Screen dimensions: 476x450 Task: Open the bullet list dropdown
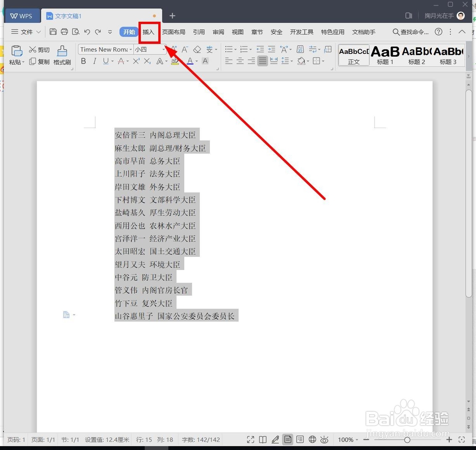235,50
